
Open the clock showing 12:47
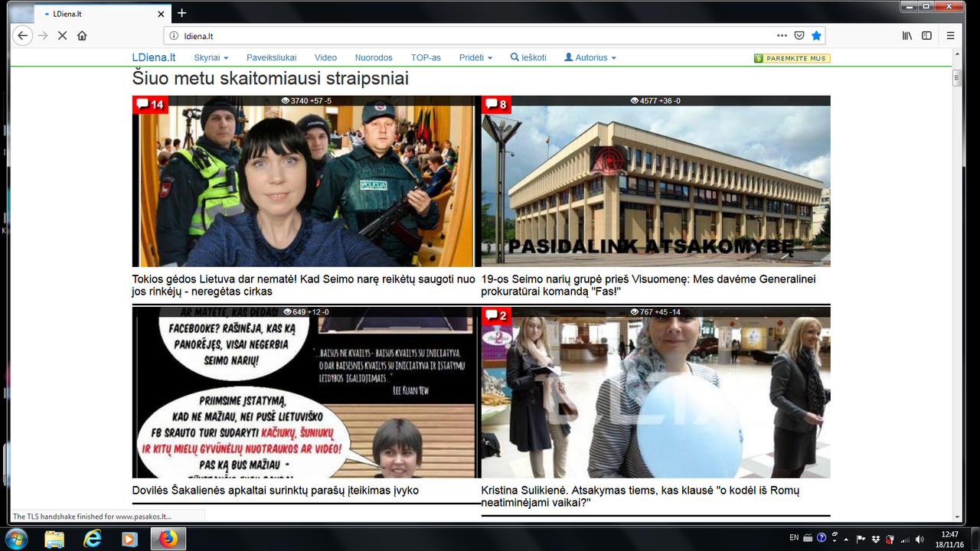point(950,539)
